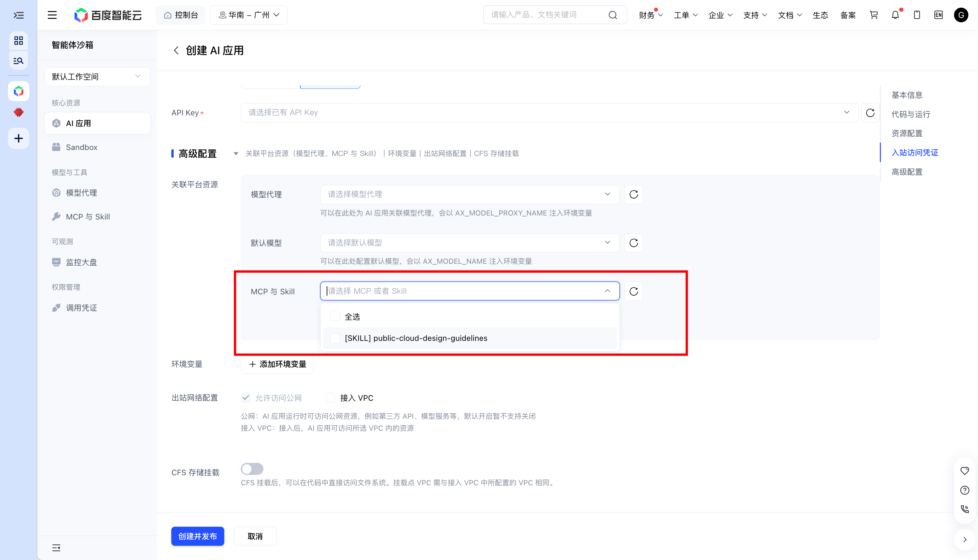This screenshot has width=978, height=560.
Task: Click the search magnifier icon
Action: click(x=612, y=15)
